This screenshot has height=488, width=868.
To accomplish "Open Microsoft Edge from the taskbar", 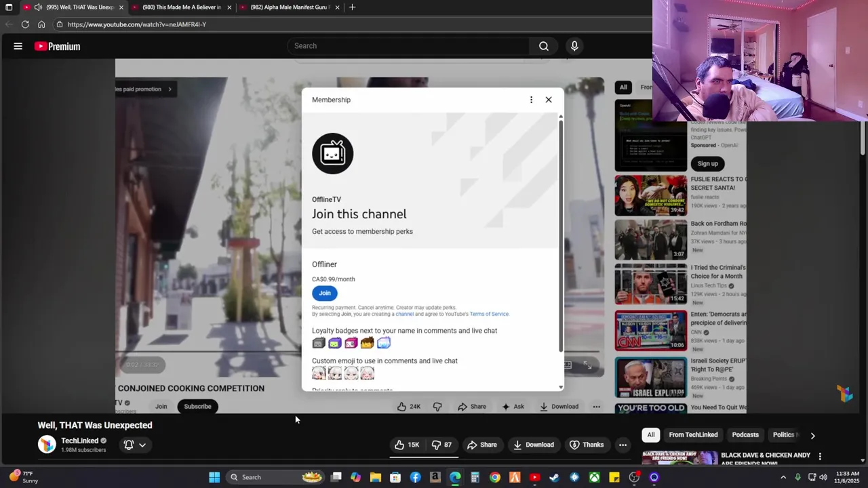I will click(x=455, y=477).
